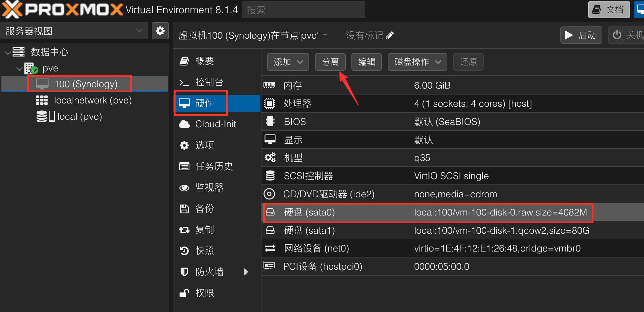The width and height of the screenshot is (644, 312).
Task: Open the 复制 replication tab
Action: pos(217,229)
